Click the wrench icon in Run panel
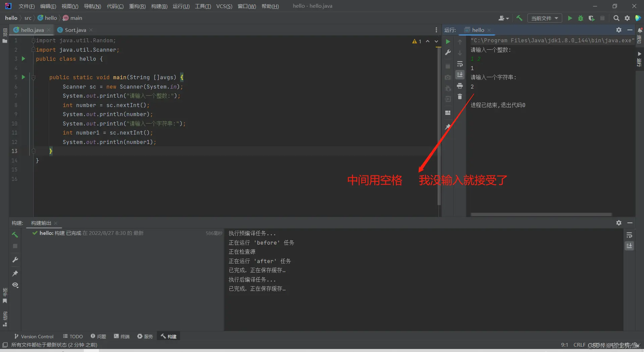 (448, 53)
